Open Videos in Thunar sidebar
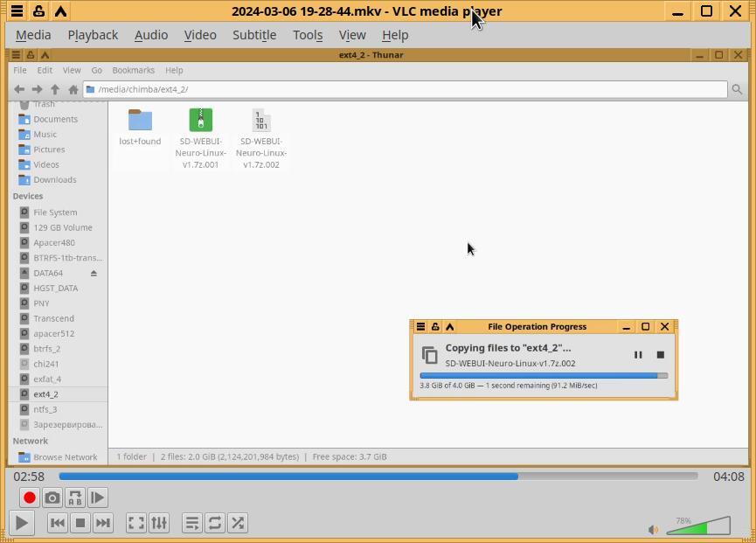This screenshot has height=543, width=756. pyautogui.click(x=45, y=164)
